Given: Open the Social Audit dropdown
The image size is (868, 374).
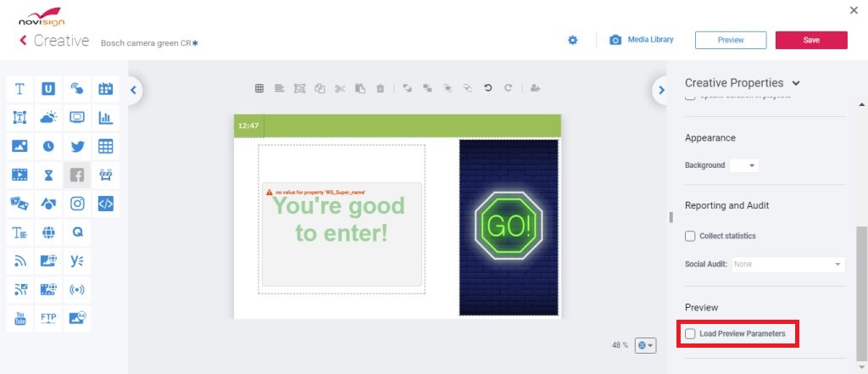Looking at the screenshot, I should click(x=788, y=265).
